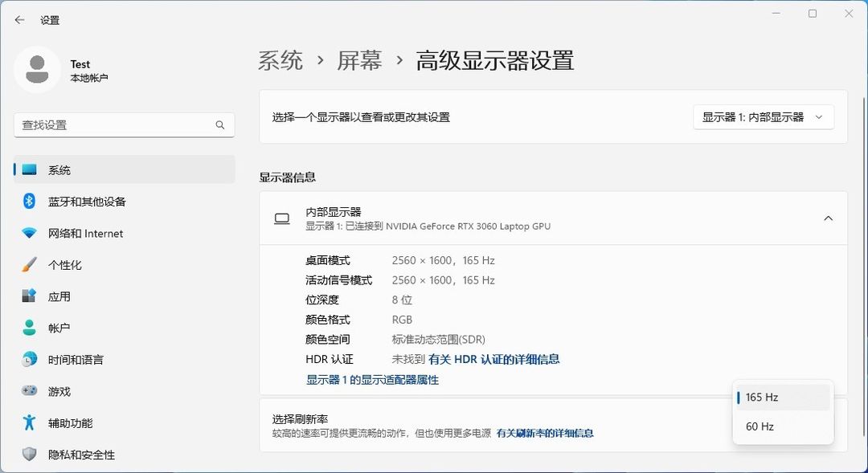Screen dimensions: 868x473
Task: Click the 系统 monitor icon in sidebar
Action: click(29, 169)
